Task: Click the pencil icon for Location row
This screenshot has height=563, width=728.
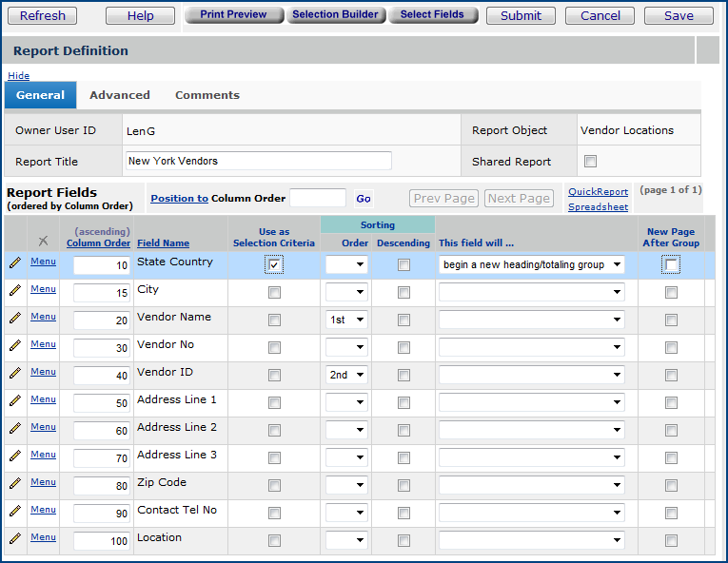Action: pyautogui.click(x=14, y=538)
